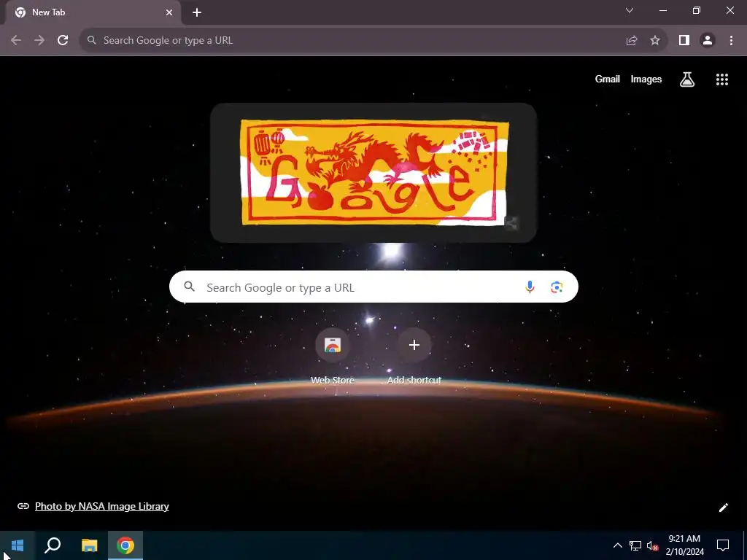747x560 pixels.
Task: Open the tab search dropdown arrow
Action: pos(630,10)
